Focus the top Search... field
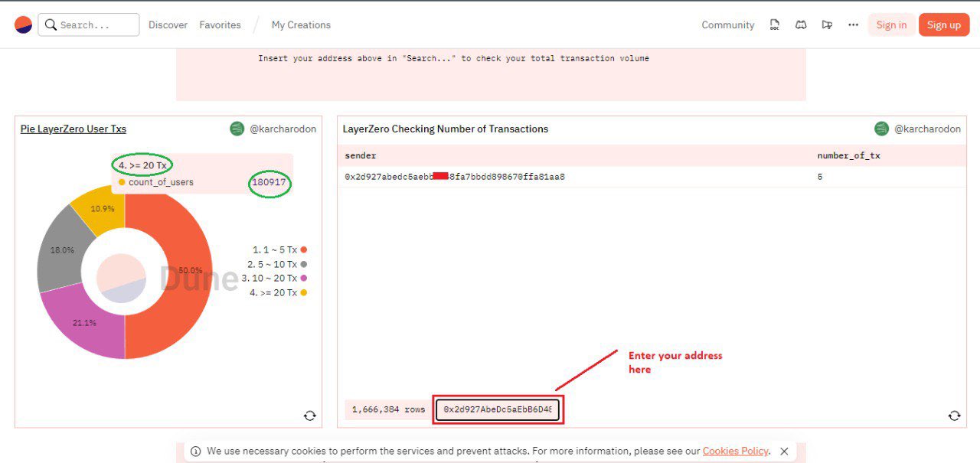The image size is (980, 463). [88, 24]
